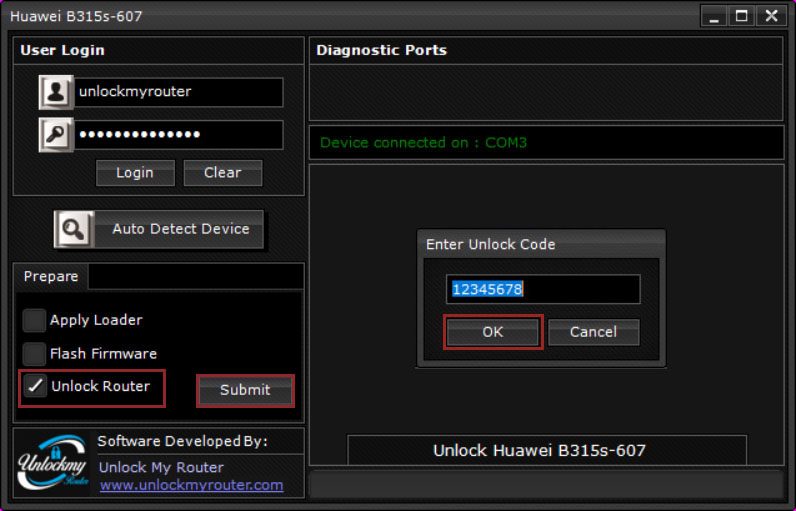796x511 pixels.
Task: Switch to the Prepare tab
Action: [51, 276]
